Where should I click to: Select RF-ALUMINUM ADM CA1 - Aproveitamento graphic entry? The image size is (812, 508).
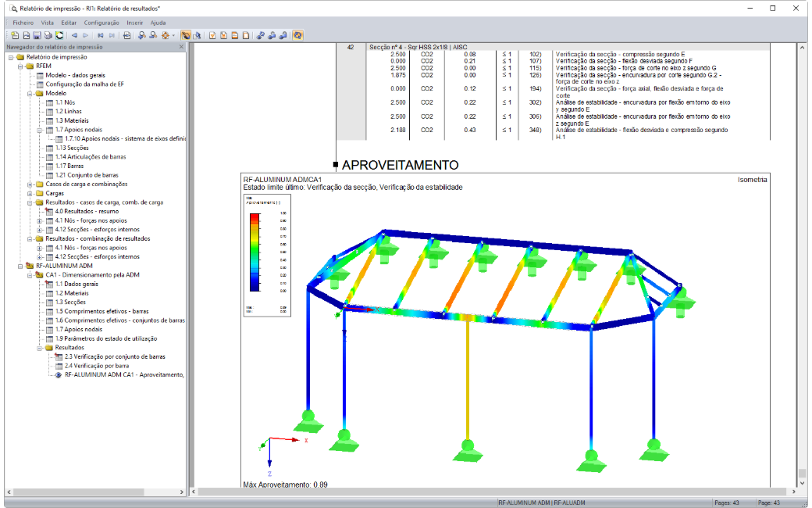coord(124,375)
